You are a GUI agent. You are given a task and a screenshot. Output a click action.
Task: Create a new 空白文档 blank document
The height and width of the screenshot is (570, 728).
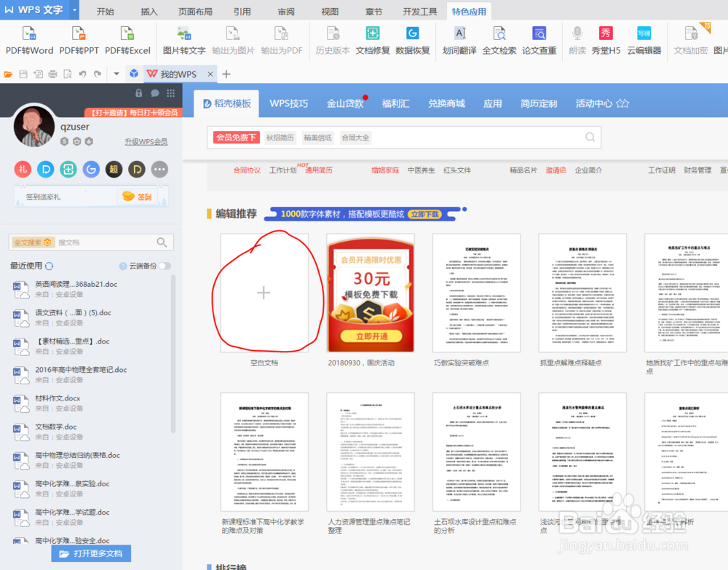264,293
